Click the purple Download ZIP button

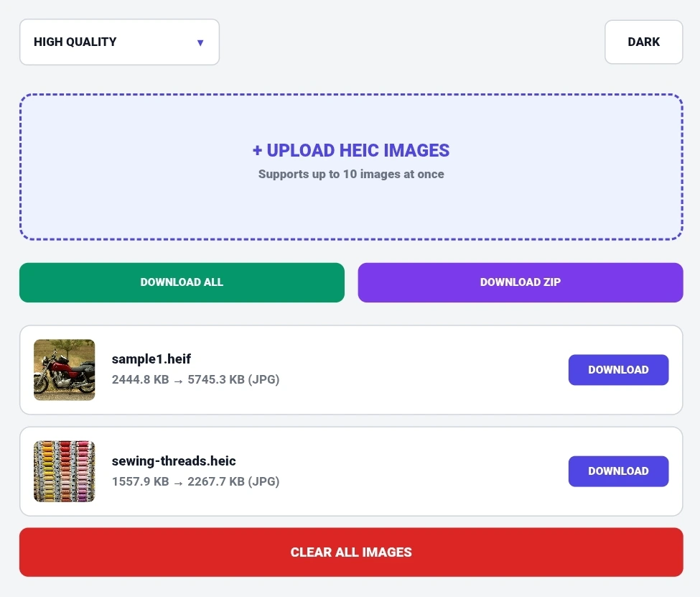[520, 282]
